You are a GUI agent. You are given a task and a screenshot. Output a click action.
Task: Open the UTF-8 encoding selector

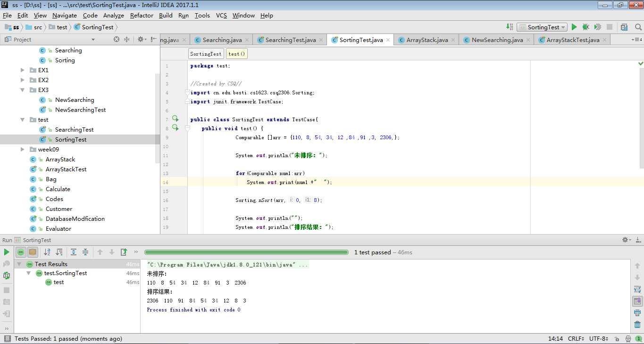[599, 339]
